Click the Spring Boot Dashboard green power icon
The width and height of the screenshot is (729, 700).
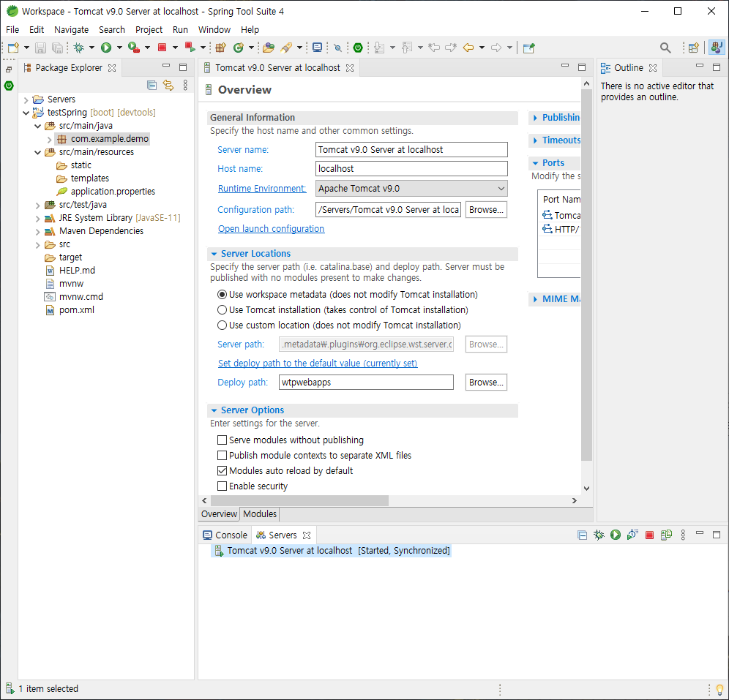pyautogui.click(x=358, y=48)
